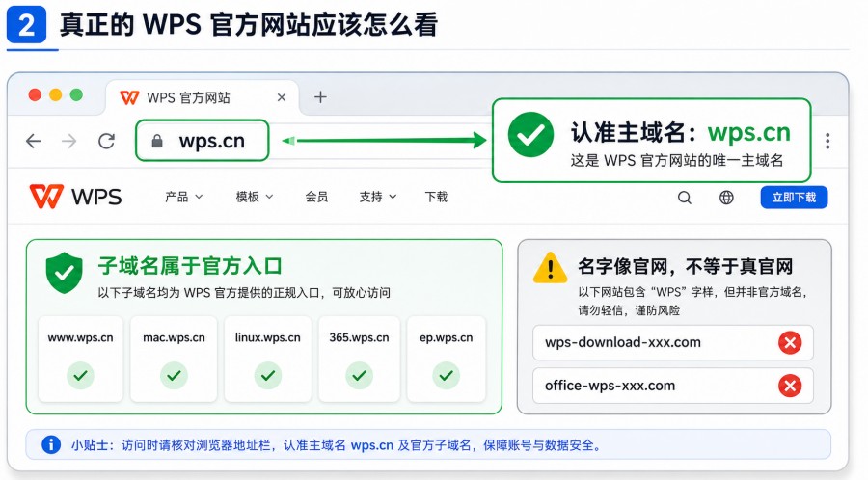The image size is (868, 480).
Task: Click red X beside office-wps-xxx.com
Action: coord(790,386)
